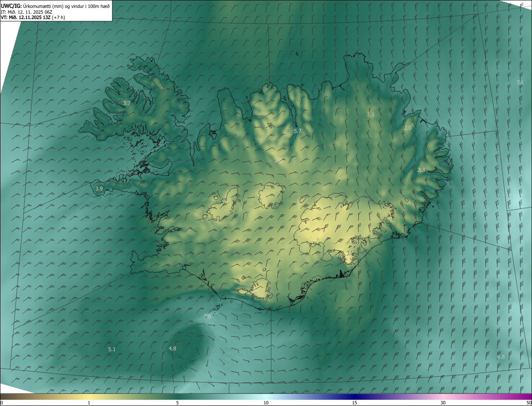Click the 3.0 value near the east coast
Screen dimensions: 532x406
408,128
